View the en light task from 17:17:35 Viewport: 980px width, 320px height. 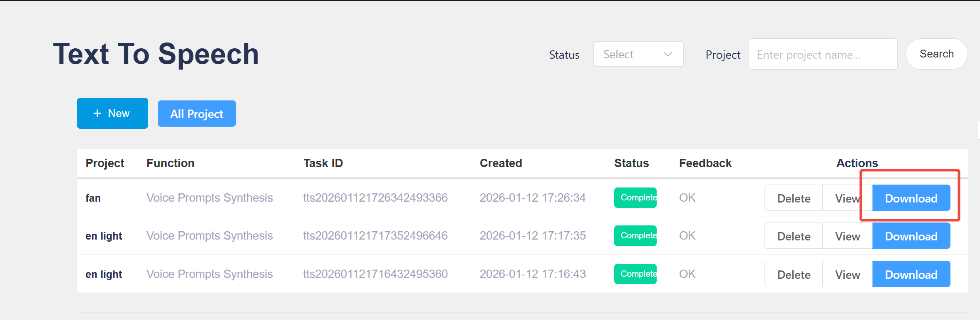click(x=847, y=236)
